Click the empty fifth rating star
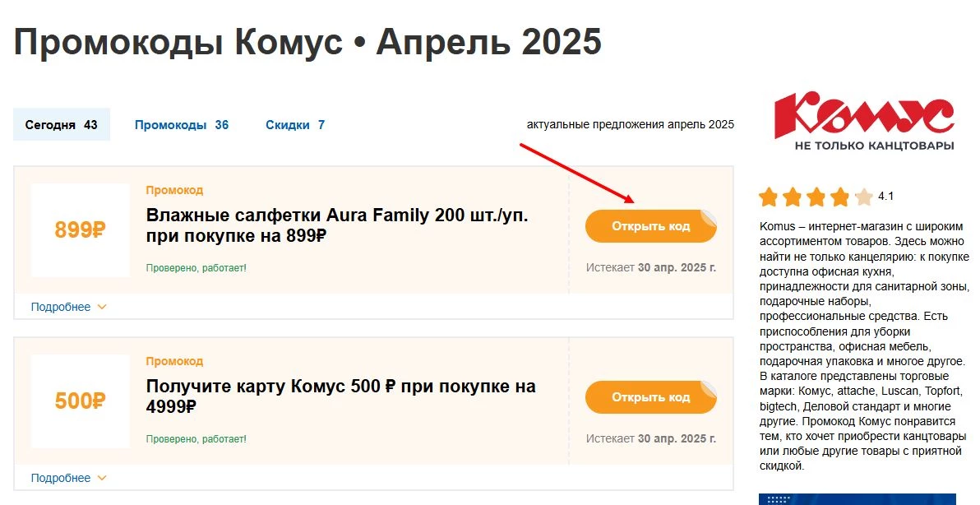The width and height of the screenshot is (980, 505). tap(863, 197)
